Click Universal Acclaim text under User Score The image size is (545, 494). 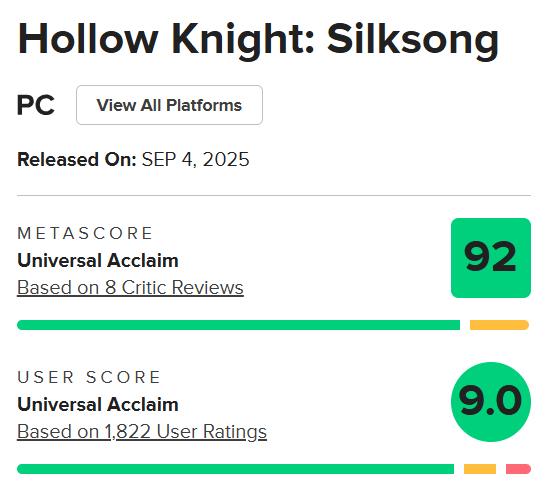98,404
